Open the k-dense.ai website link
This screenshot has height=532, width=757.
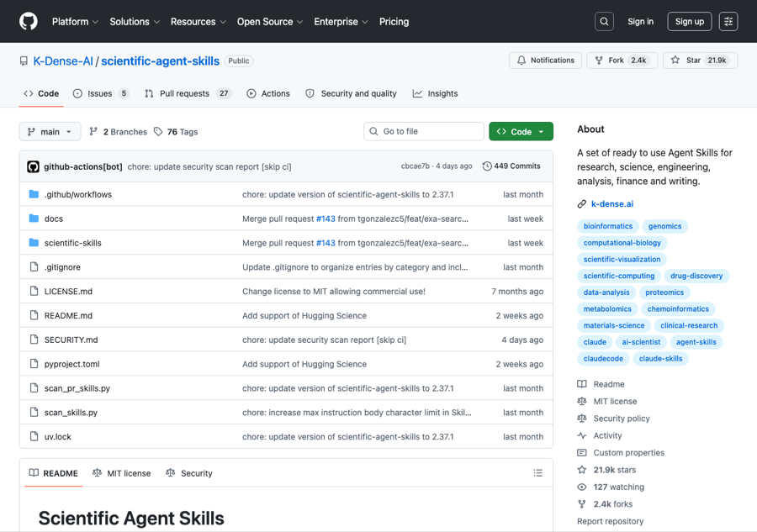pos(612,204)
